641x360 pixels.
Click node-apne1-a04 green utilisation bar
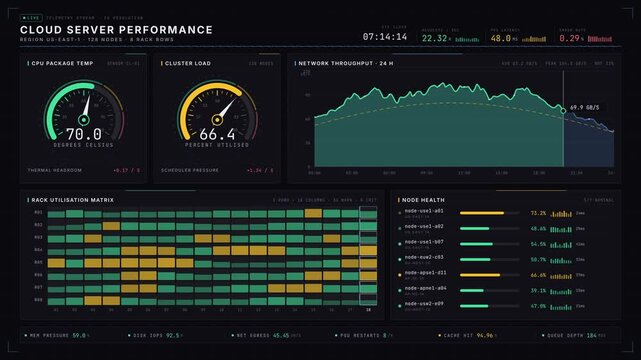pyautogui.click(x=472, y=291)
